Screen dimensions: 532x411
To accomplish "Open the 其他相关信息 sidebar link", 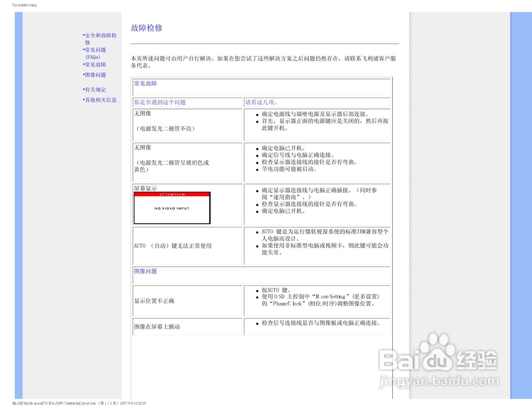I will click(100, 100).
